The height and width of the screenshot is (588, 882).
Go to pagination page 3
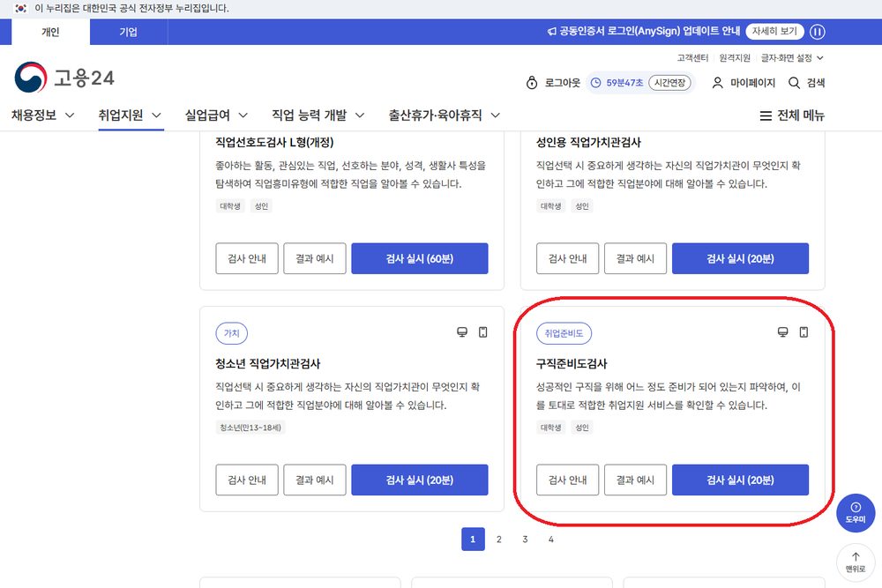(525, 540)
